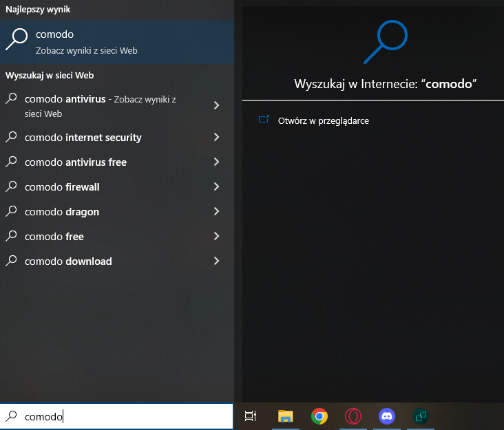Switch to Discord via the taskbar icon
The width and height of the screenshot is (504, 430).
coord(386,416)
